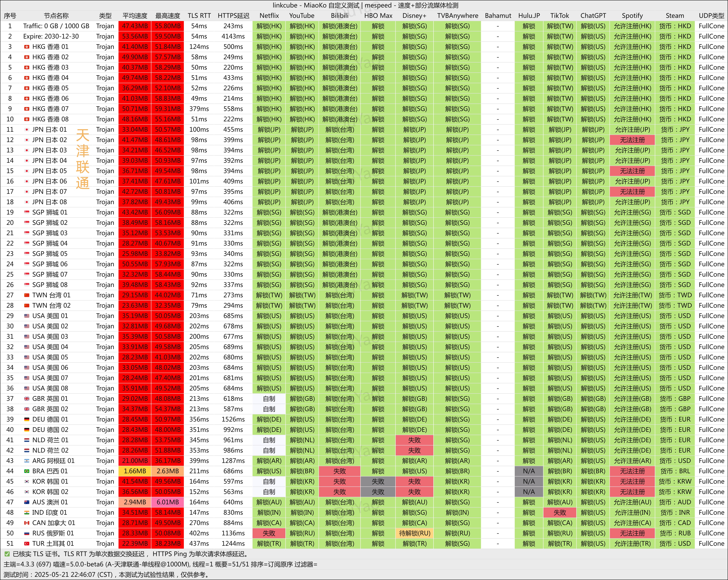Click the Traffic: 0 GB / 1000 GB row name
This screenshot has height=580, width=728.
click(x=56, y=26)
